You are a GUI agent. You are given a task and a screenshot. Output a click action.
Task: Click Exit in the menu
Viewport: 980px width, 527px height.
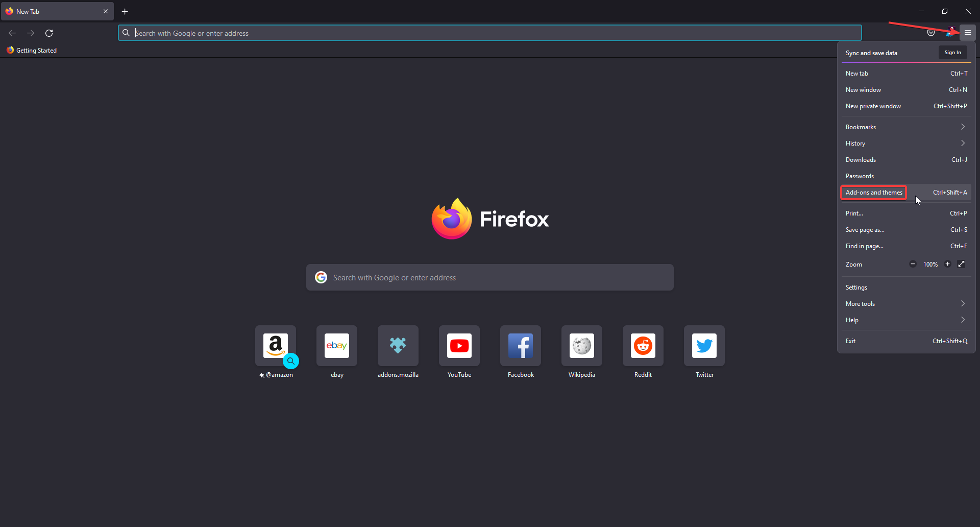pos(906,341)
